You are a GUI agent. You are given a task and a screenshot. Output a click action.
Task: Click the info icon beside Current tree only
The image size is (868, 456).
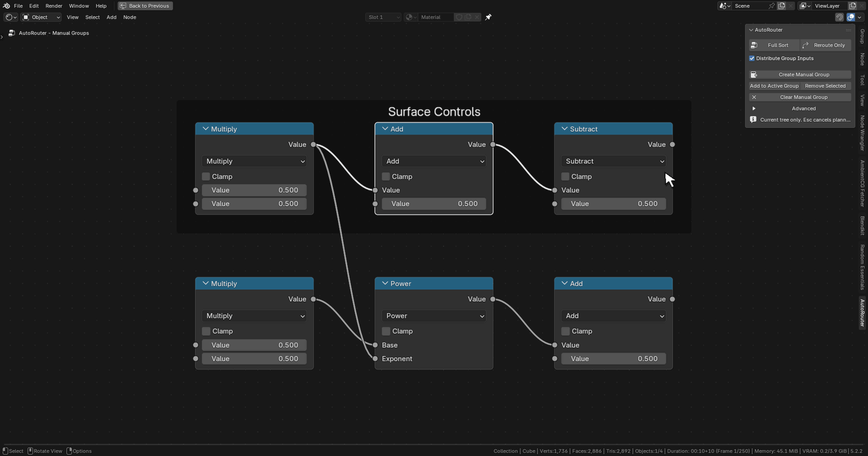tap(753, 119)
